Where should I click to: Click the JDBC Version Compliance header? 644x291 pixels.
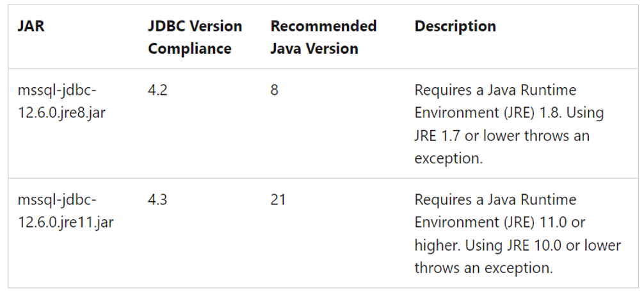(195, 37)
